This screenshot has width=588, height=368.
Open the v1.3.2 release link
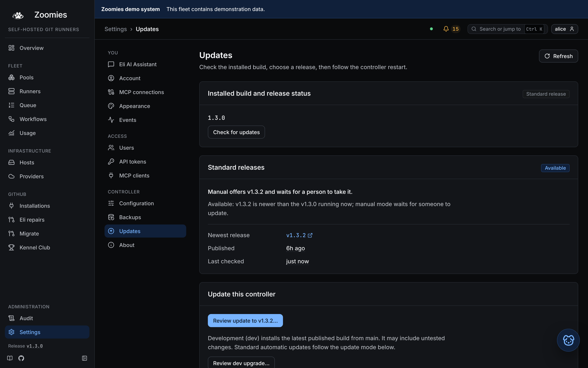coord(299,235)
